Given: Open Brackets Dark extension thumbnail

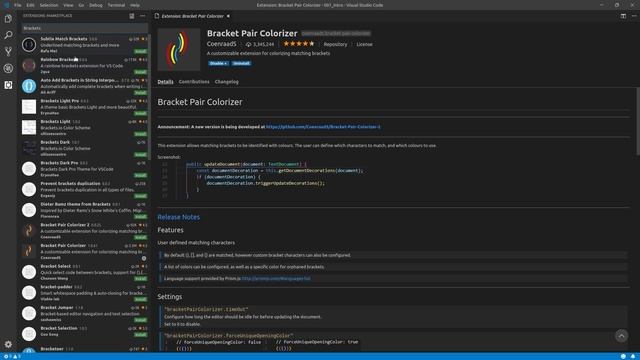Looking at the screenshot, I should point(29,148).
